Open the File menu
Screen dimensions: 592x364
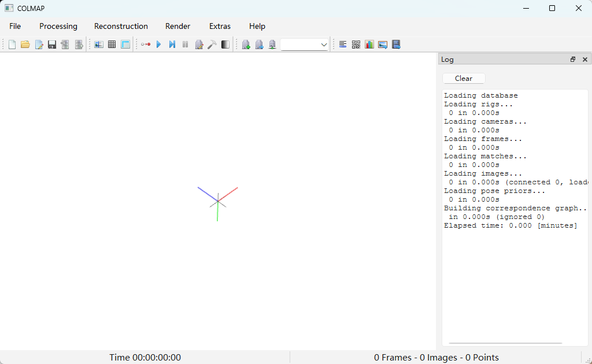(15, 26)
